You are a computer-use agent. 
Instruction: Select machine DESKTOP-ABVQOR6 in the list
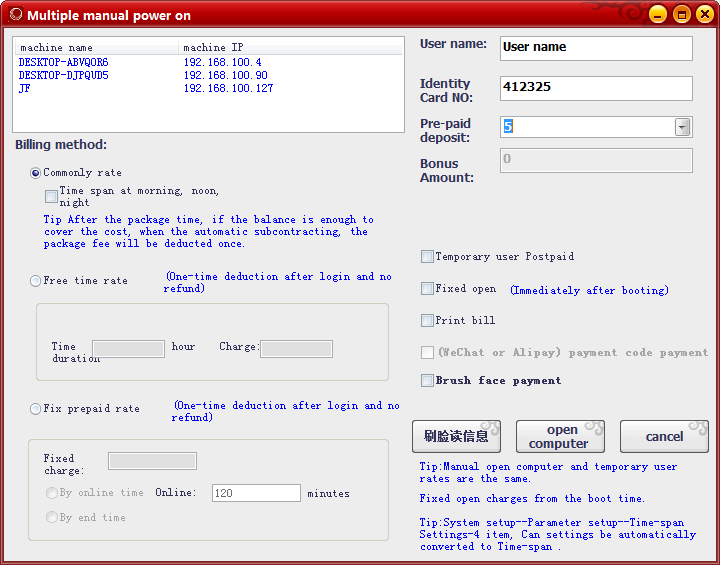pos(63,62)
